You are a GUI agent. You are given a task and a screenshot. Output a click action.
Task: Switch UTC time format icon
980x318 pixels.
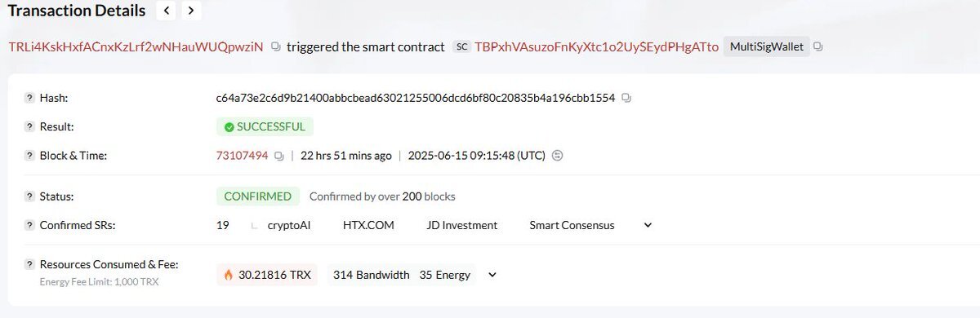point(558,156)
